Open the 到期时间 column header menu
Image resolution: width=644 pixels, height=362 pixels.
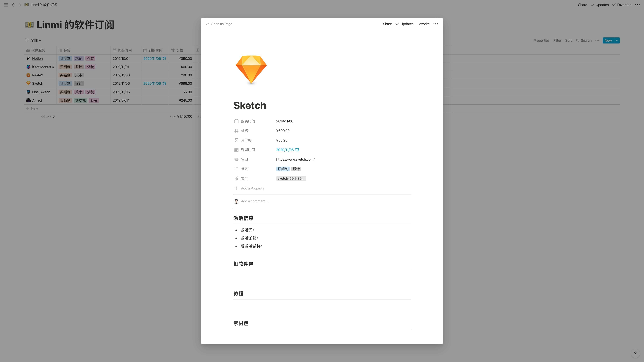tap(155, 50)
